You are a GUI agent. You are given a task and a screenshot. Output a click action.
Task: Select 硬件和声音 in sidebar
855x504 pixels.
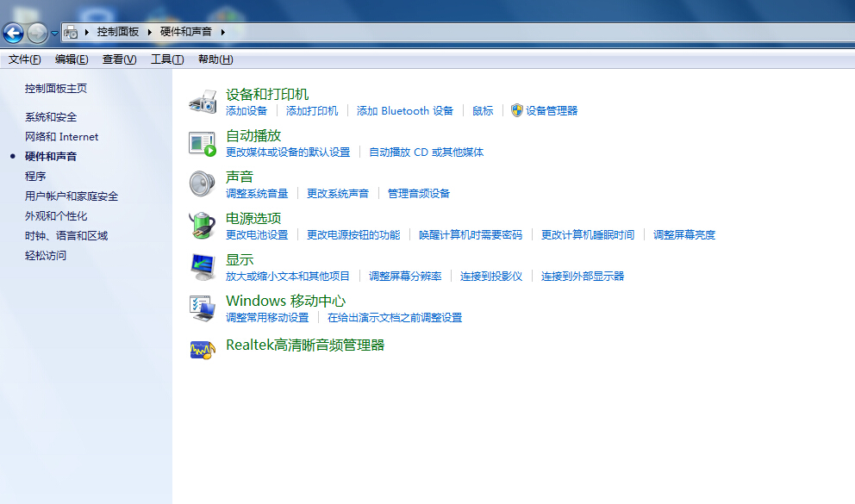(x=51, y=157)
